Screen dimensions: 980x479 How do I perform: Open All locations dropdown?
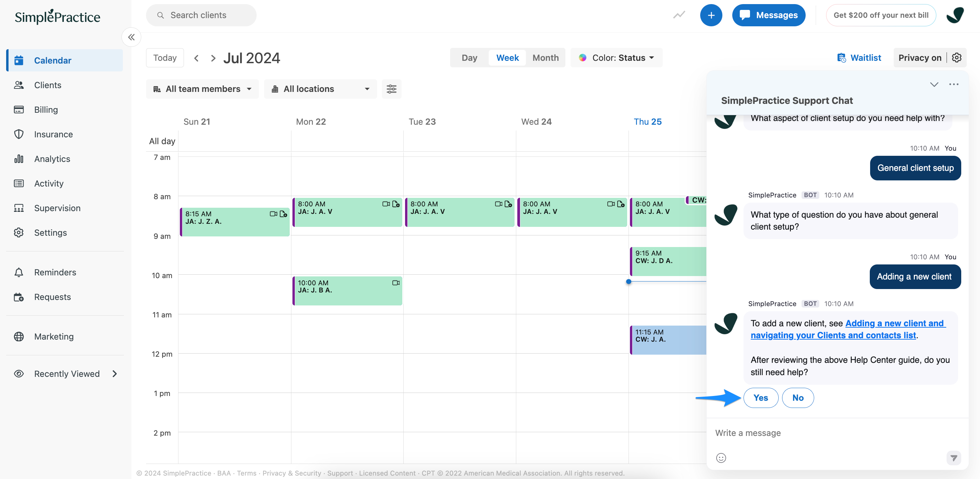point(320,89)
